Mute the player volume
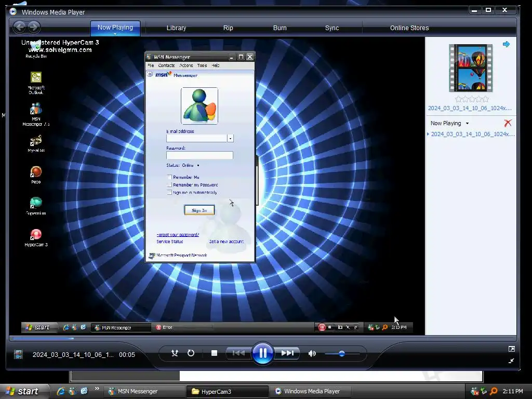The image size is (532, 399). tap(312, 353)
